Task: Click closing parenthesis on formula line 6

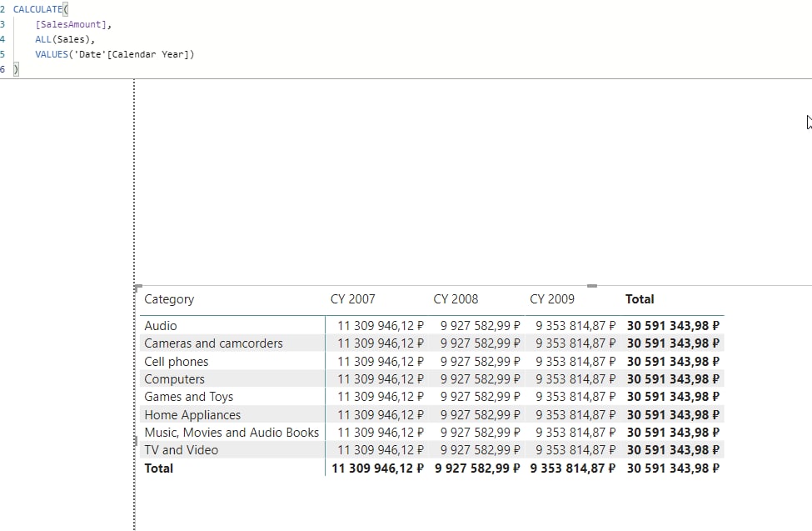Action: click(x=16, y=69)
